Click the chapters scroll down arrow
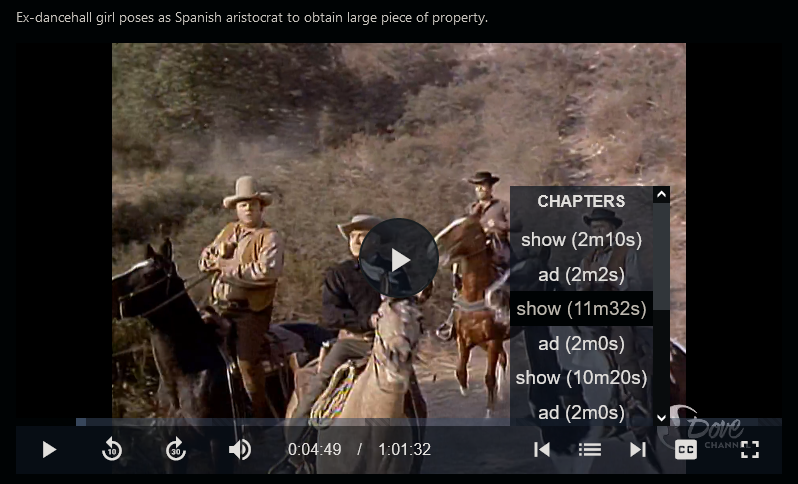Image resolution: width=798 pixels, height=484 pixels. coord(661,418)
